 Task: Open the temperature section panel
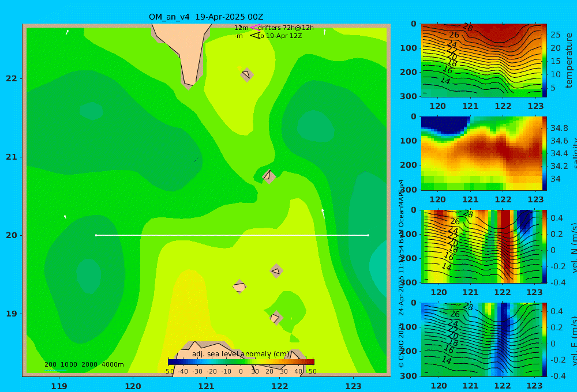click(481, 61)
